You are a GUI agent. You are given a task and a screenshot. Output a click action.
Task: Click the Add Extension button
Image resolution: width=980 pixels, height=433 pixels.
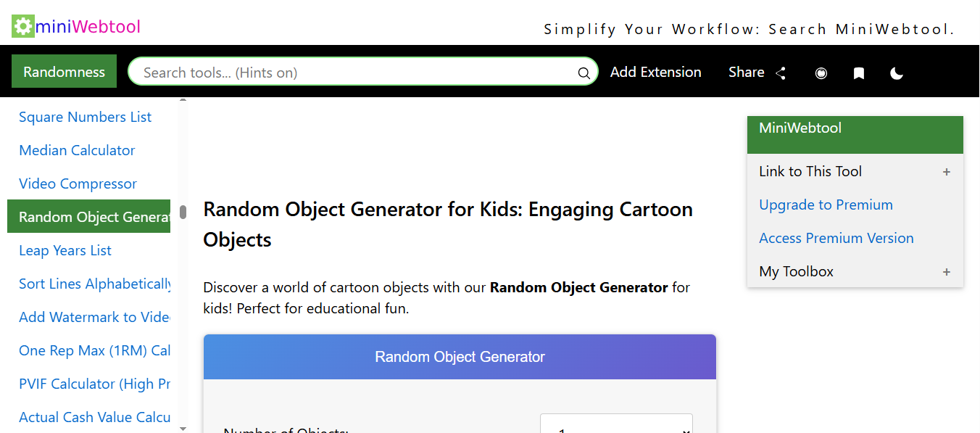(x=655, y=72)
